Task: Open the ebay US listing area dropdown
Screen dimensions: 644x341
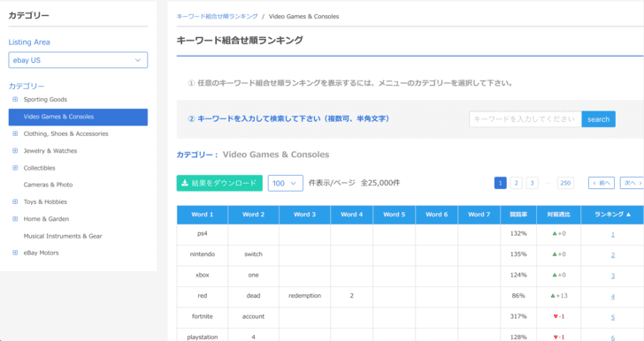Action: click(x=78, y=60)
